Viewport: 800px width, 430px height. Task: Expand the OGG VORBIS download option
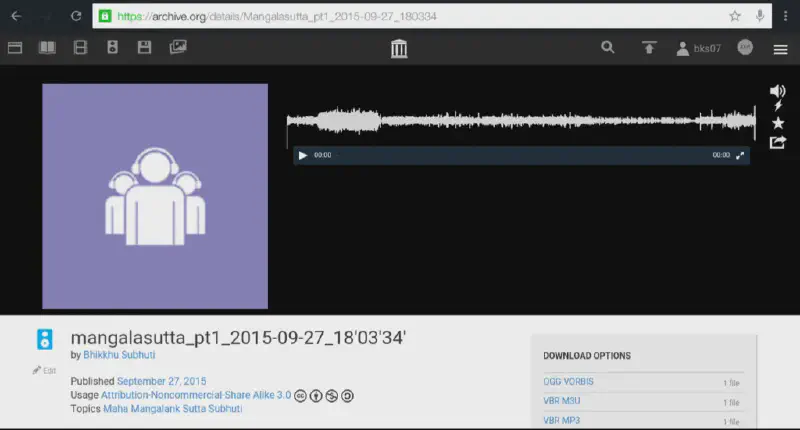[567, 382]
